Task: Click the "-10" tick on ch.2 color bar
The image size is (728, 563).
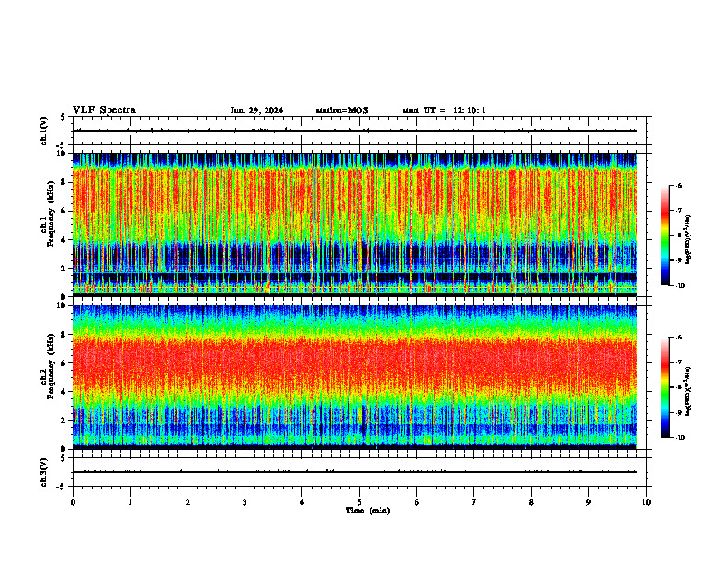Action: pyautogui.click(x=679, y=438)
